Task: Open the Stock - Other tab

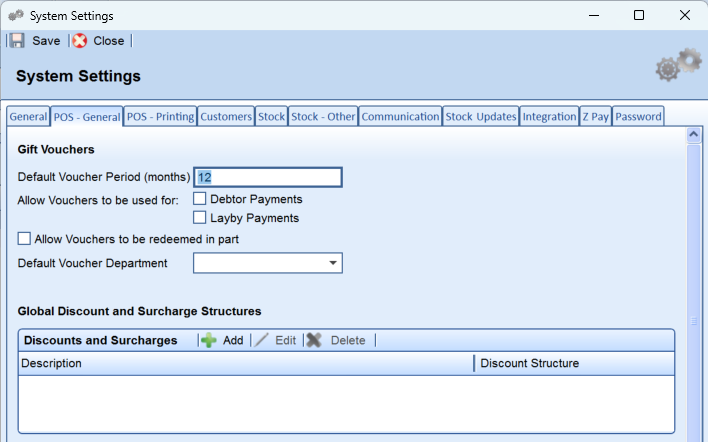Action: pos(323,116)
